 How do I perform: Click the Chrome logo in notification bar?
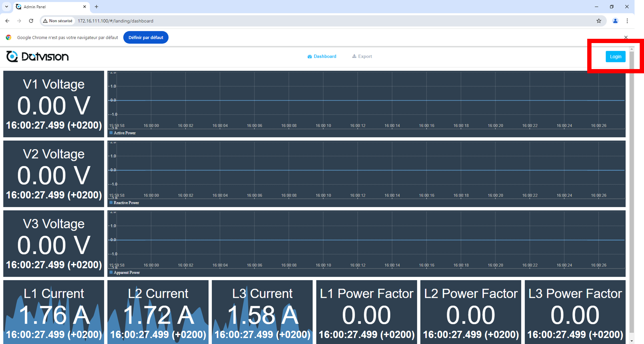pyautogui.click(x=9, y=37)
